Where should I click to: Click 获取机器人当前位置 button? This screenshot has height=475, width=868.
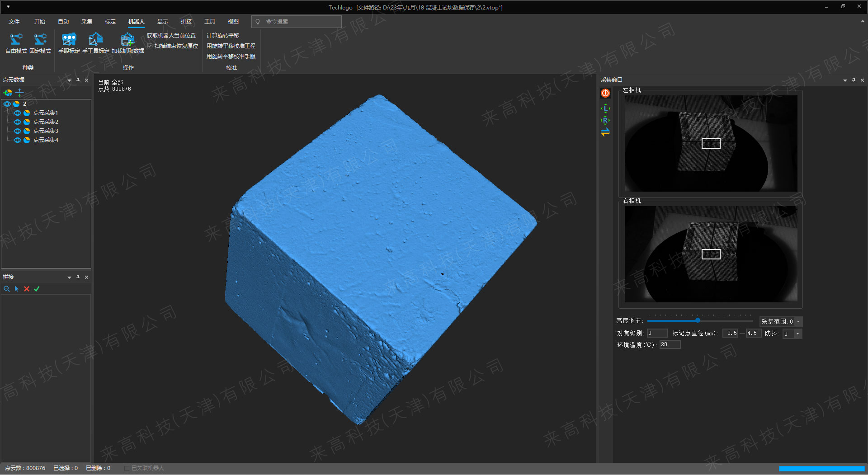171,35
